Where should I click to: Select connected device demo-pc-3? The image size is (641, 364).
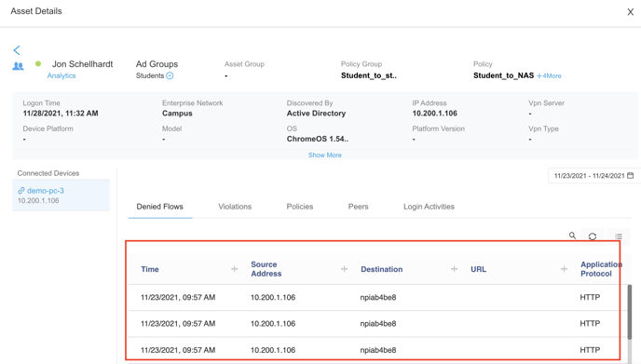(61, 195)
